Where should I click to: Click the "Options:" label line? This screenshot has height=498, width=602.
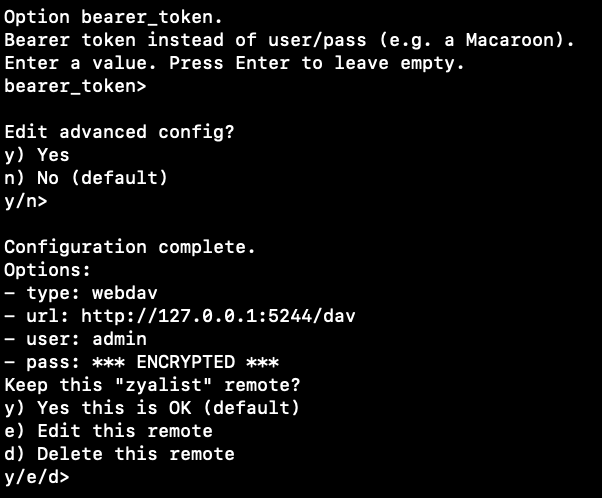[x=48, y=270]
